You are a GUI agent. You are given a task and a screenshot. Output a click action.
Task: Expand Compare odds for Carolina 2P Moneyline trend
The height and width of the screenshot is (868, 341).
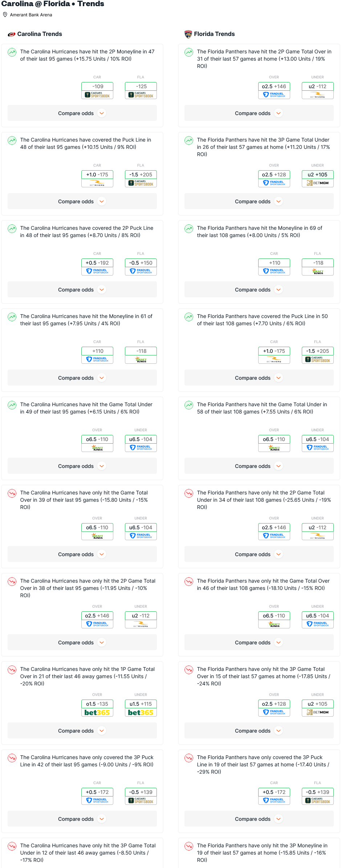pos(82,113)
